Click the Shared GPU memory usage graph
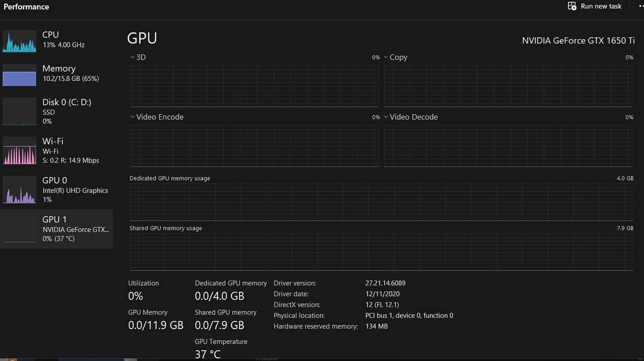644x361 pixels. (381, 252)
